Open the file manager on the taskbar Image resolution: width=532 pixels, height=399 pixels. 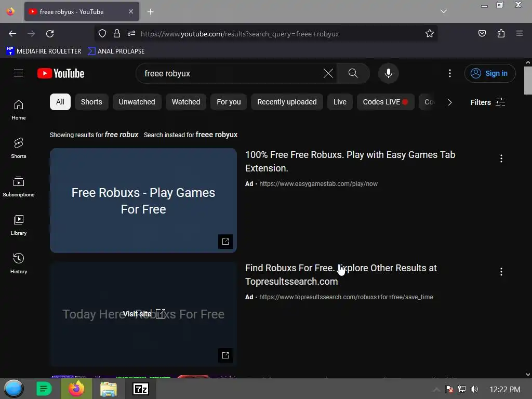(x=109, y=389)
